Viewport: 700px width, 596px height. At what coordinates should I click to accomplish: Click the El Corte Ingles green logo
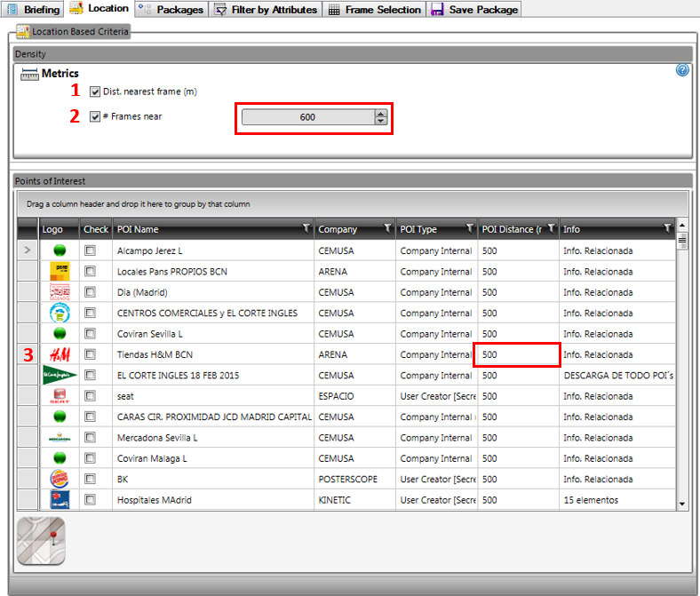point(60,375)
